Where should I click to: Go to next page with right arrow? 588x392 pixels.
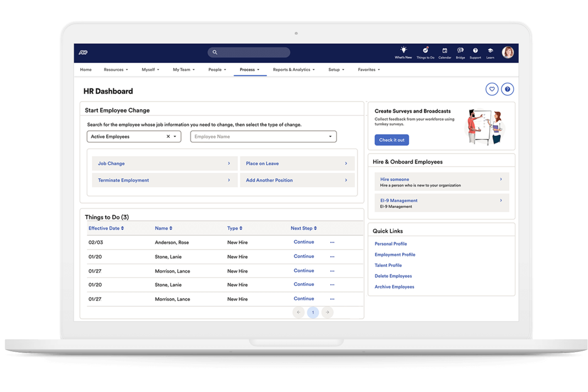point(327,312)
